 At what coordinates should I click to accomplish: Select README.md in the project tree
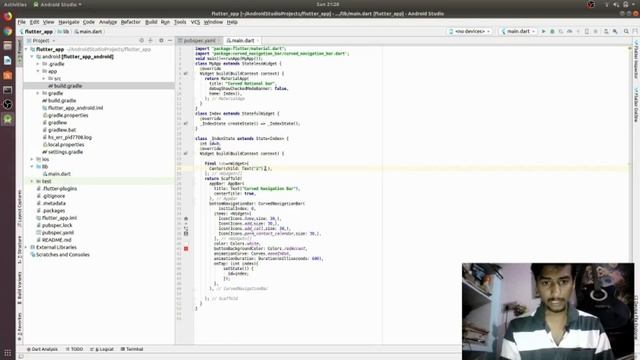(x=56, y=240)
